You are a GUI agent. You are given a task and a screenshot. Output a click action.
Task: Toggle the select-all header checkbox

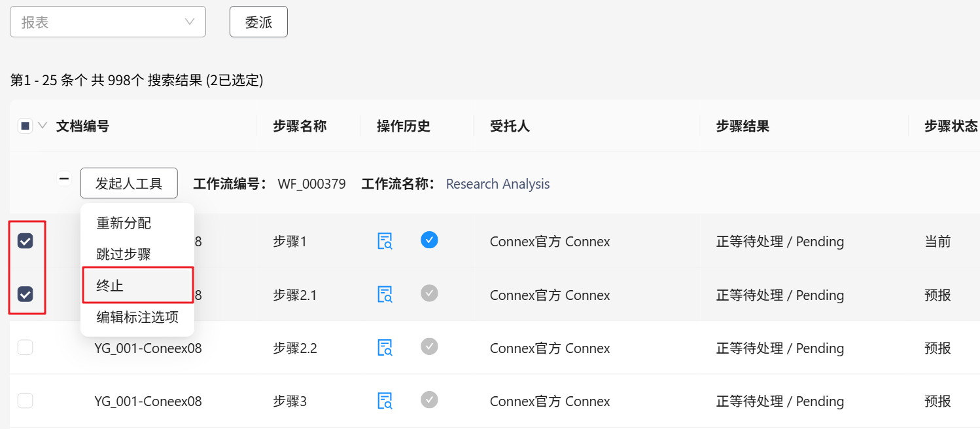click(x=26, y=126)
